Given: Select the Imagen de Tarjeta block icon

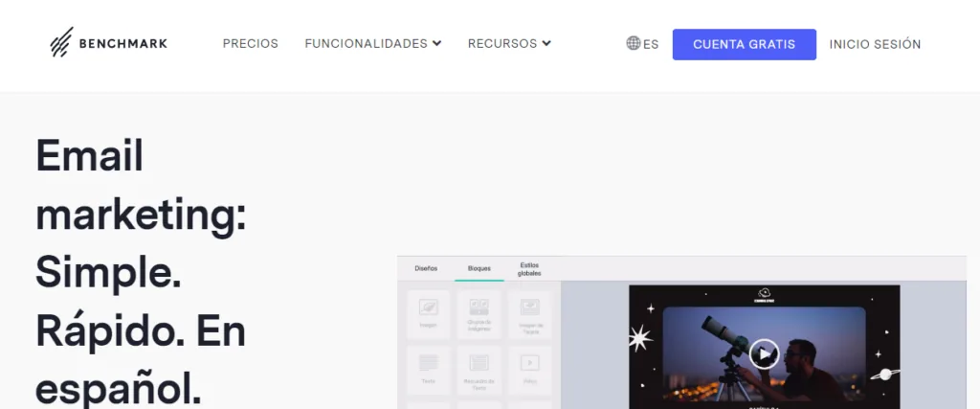Looking at the screenshot, I should coord(529,307).
